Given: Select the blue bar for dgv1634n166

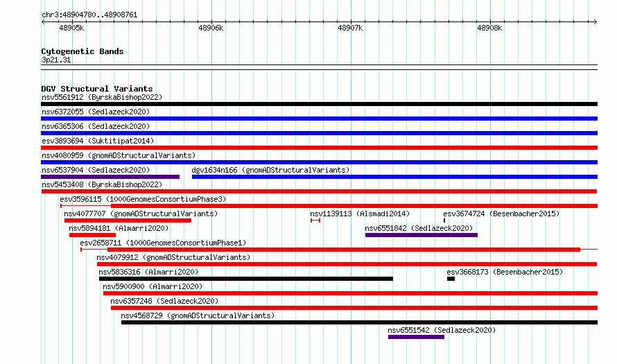Looking at the screenshot, I should (394, 177).
